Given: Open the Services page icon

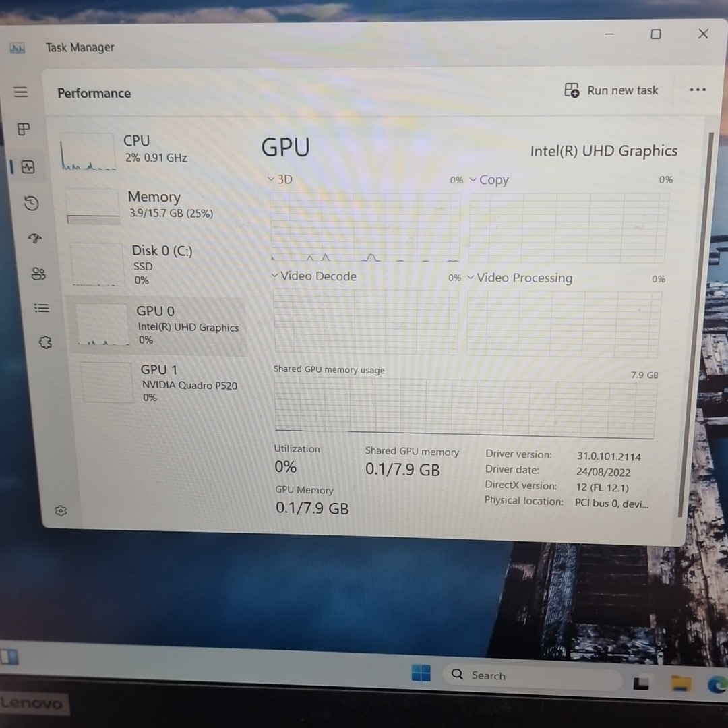Looking at the screenshot, I should [45, 342].
